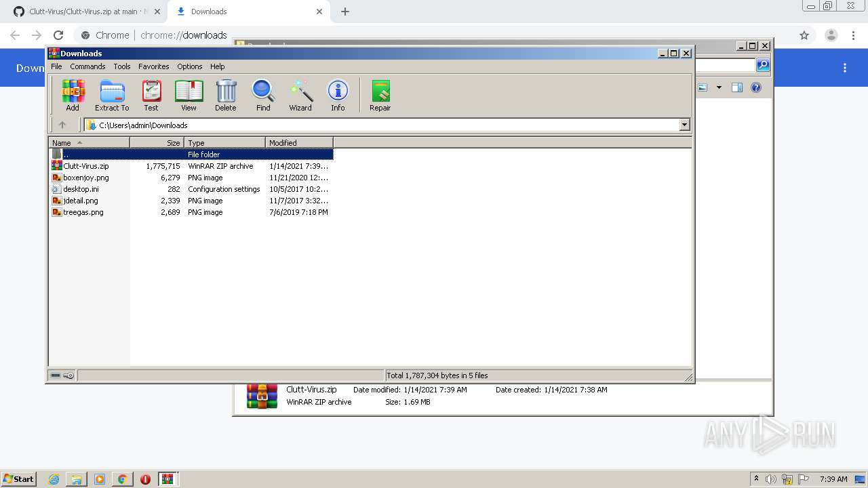
Task: Sort list by Type column header
Action: click(224, 142)
